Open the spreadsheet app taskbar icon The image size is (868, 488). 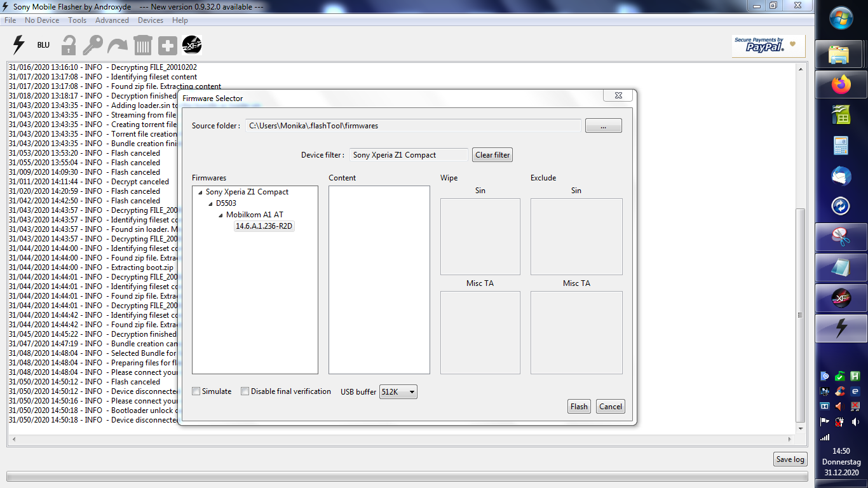pos(841,115)
